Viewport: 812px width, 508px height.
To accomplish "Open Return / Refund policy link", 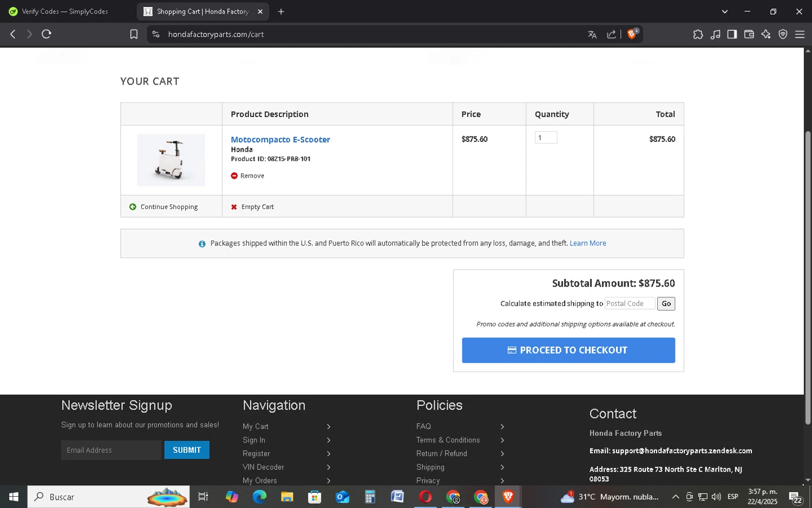I will click(441, 453).
